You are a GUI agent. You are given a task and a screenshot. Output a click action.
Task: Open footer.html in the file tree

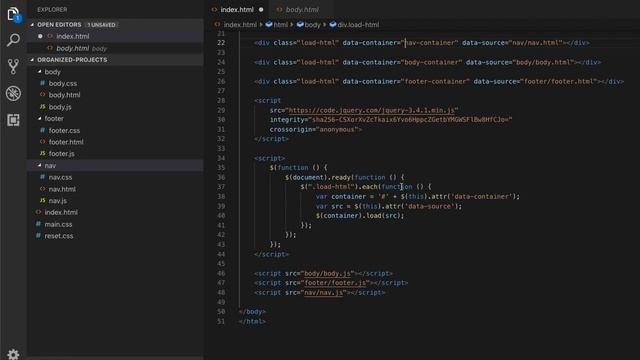66,142
